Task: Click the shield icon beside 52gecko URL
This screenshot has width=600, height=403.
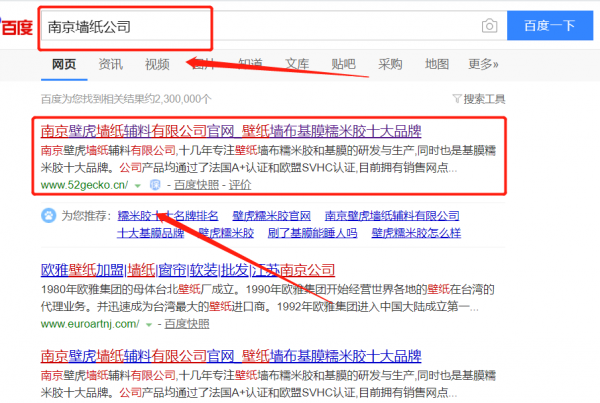Action: [154, 185]
